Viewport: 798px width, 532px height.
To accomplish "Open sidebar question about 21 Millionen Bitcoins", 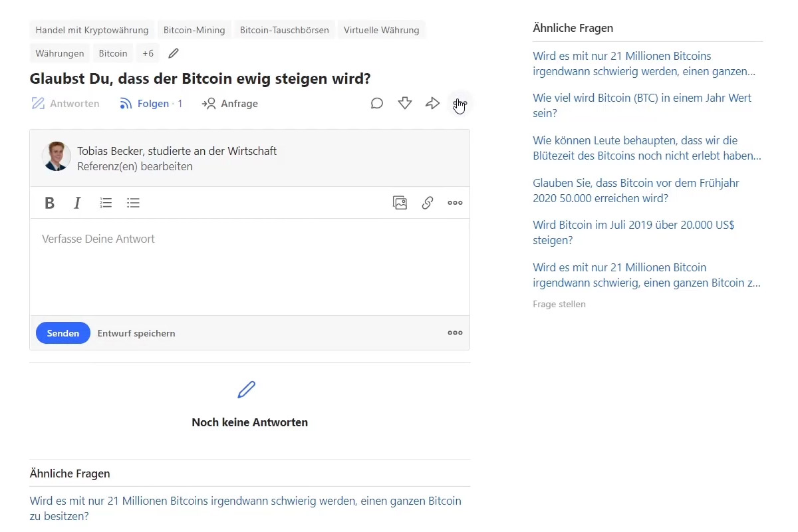I will [x=644, y=64].
